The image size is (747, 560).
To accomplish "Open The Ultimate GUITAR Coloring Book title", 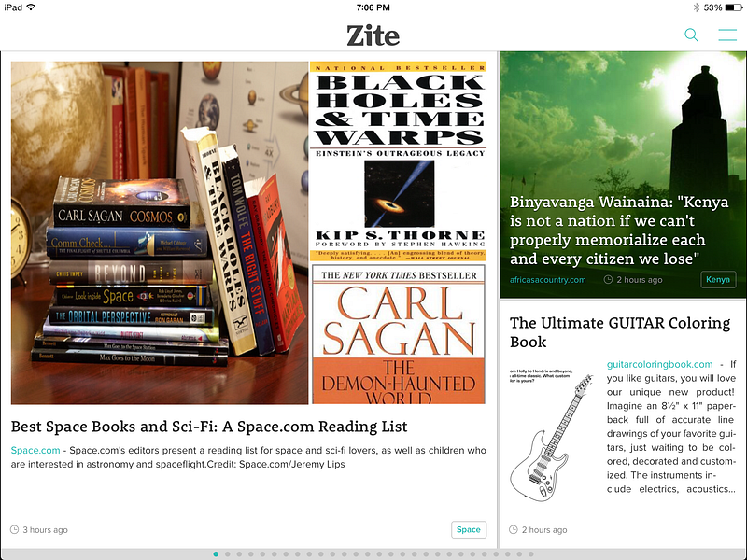I will point(620,332).
